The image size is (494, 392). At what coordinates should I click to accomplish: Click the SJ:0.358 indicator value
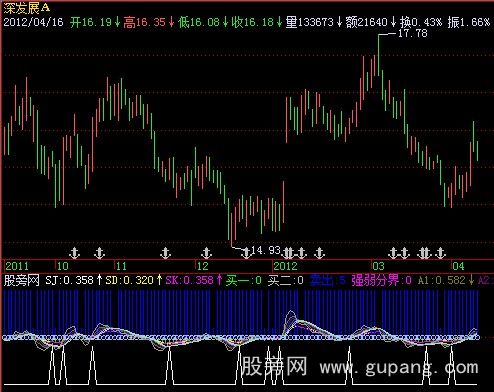coord(74,280)
